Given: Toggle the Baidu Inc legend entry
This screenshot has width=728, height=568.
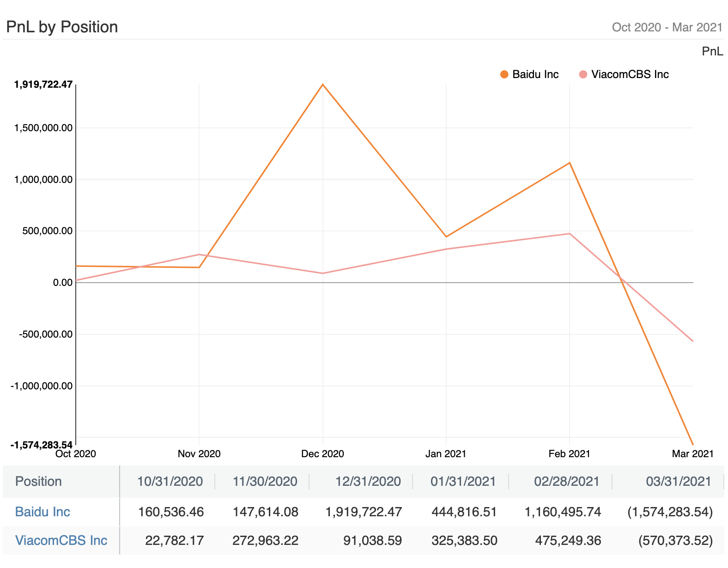Looking at the screenshot, I should coord(529,74).
